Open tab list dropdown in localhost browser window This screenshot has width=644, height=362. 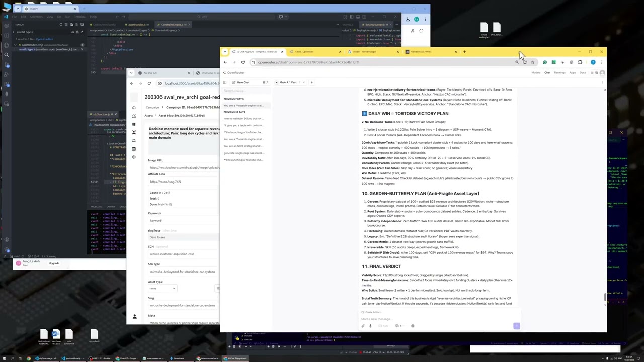click(132, 73)
